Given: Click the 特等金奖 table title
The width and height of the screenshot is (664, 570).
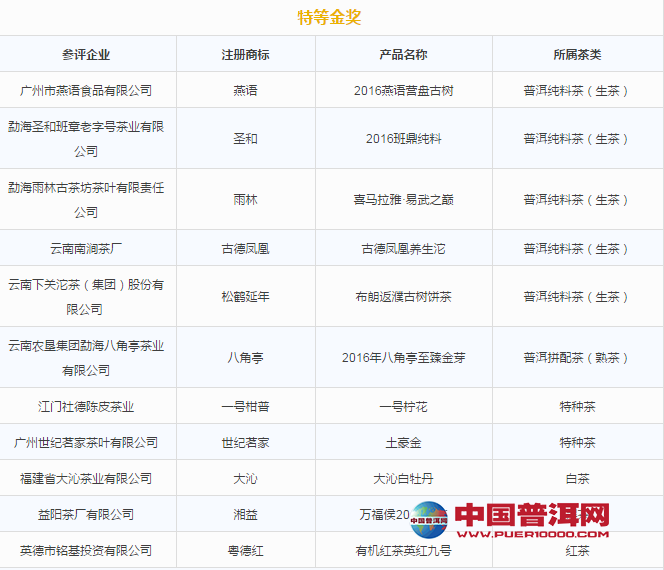Looking at the screenshot, I should 329,17.
